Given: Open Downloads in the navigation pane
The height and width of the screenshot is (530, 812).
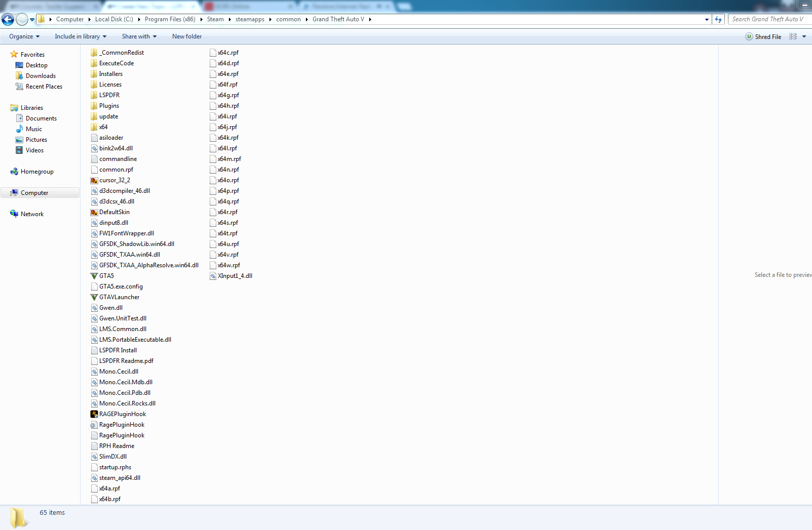Looking at the screenshot, I should [x=41, y=76].
